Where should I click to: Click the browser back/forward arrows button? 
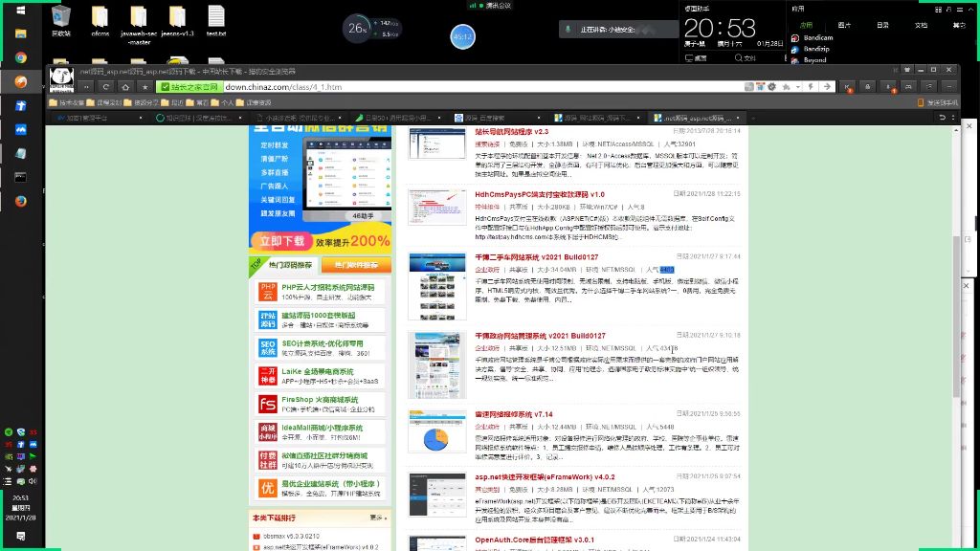point(86,87)
